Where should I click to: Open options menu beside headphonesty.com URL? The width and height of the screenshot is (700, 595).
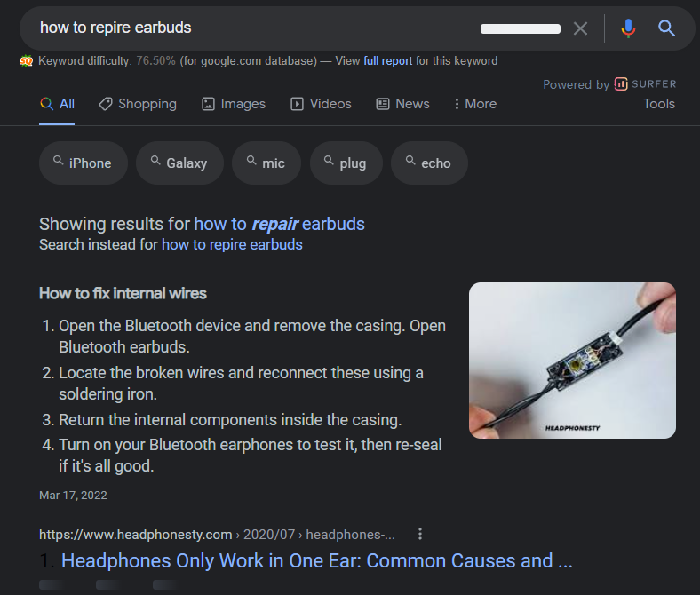point(419,534)
